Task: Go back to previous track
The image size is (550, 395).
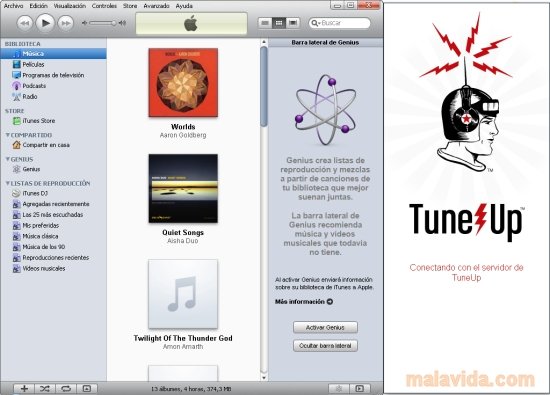Action: click(25, 24)
